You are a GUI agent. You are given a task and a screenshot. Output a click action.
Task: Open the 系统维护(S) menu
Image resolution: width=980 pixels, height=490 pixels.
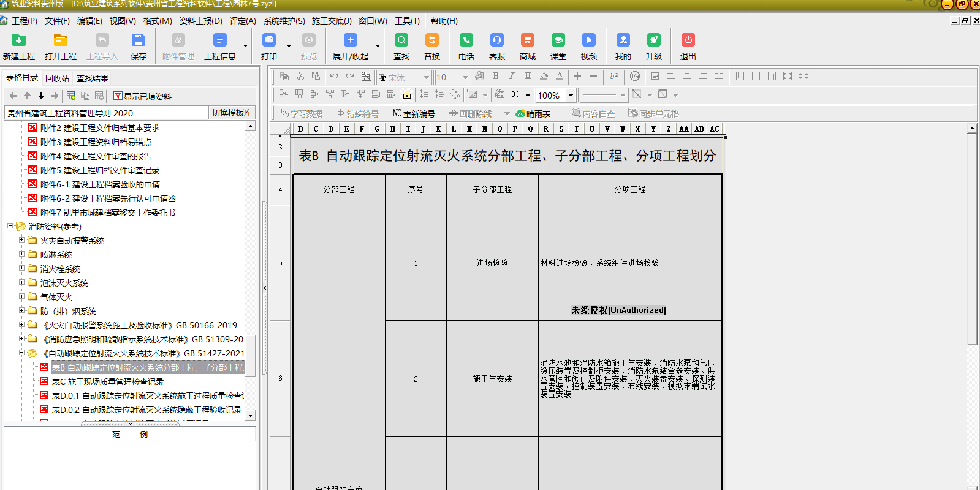[284, 21]
